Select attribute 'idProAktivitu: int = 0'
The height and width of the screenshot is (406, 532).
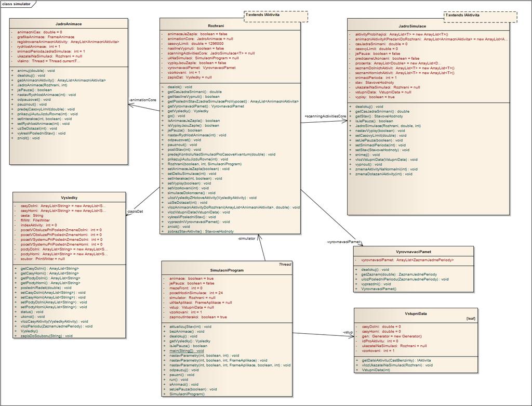[x=380, y=341]
